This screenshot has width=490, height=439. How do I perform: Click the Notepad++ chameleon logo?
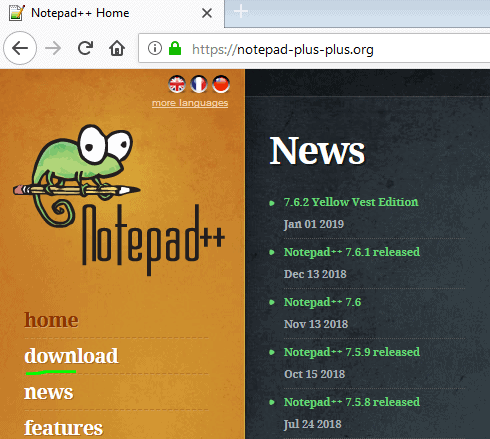tap(119, 200)
